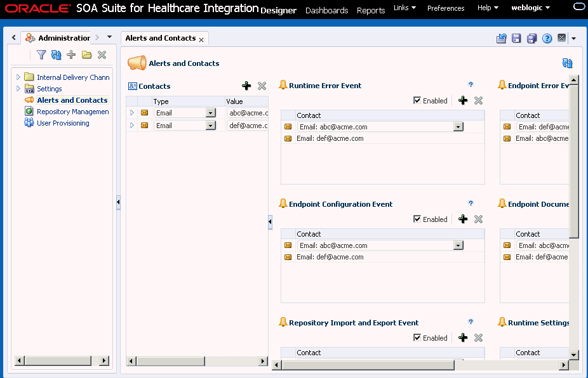Open the Help question mark icon in toolbar

(547, 38)
